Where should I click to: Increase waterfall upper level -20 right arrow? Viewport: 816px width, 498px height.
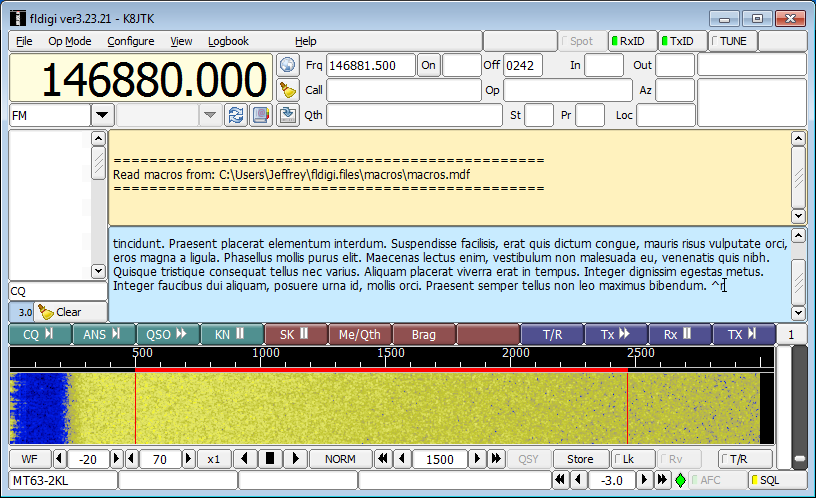(x=117, y=459)
